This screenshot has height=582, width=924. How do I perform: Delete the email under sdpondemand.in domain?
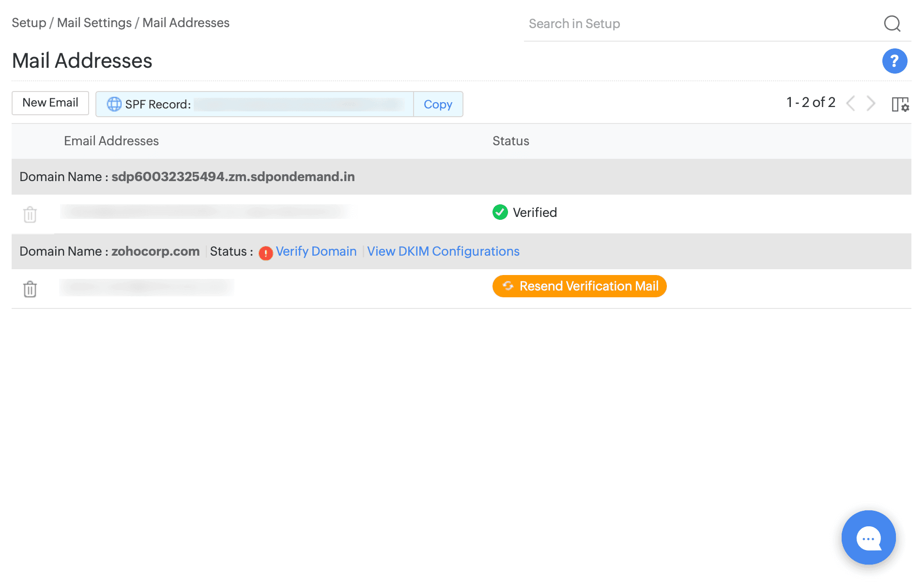[30, 214]
